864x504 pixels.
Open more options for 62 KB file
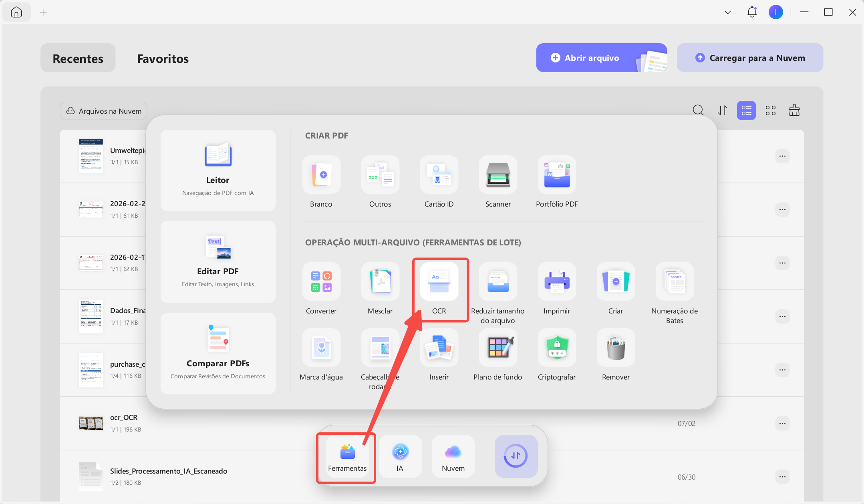pyautogui.click(x=782, y=263)
